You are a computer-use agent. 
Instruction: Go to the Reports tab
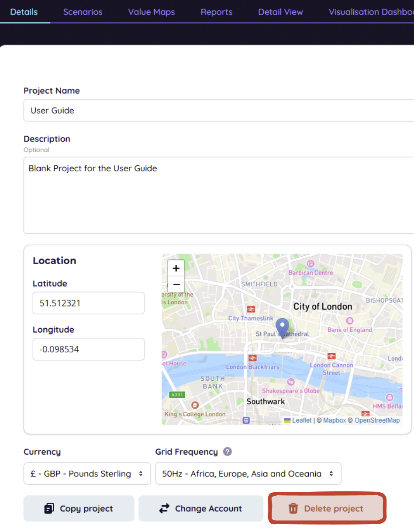tap(217, 12)
